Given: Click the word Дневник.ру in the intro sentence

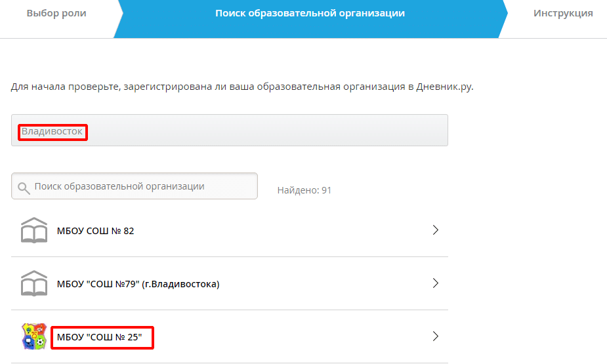Looking at the screenshot, I should tap(444, 87).
